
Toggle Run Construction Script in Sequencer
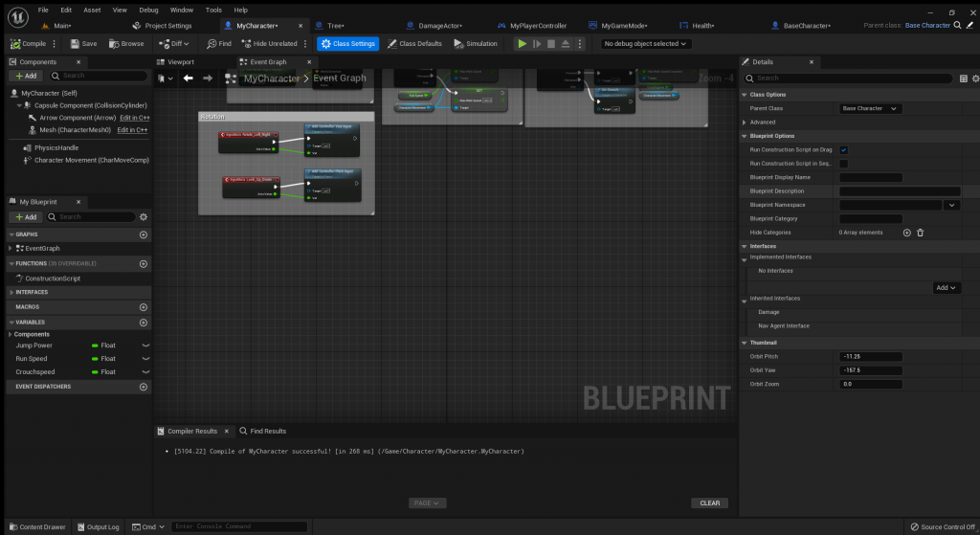[x=844, y=164]
